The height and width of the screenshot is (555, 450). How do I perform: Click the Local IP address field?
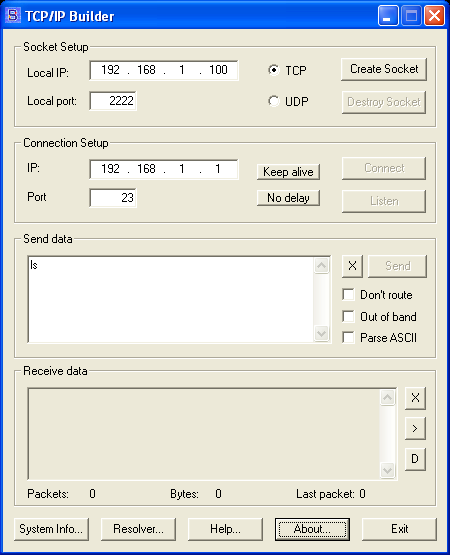[164, 70]
